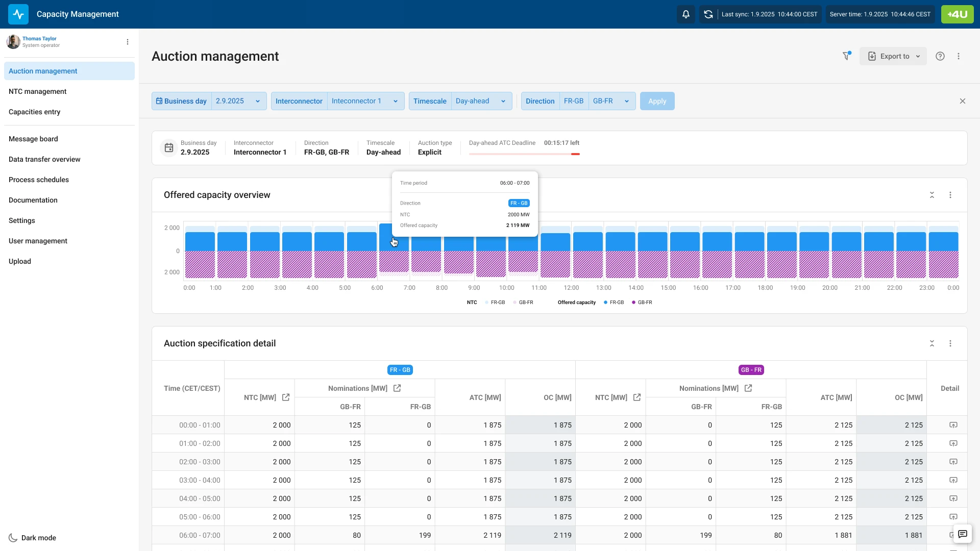The height and width of the screenshot is (551, 980).
Task: Click the Capacity Management logo icon
Action: pyautogui.click(x=18, y=14)
